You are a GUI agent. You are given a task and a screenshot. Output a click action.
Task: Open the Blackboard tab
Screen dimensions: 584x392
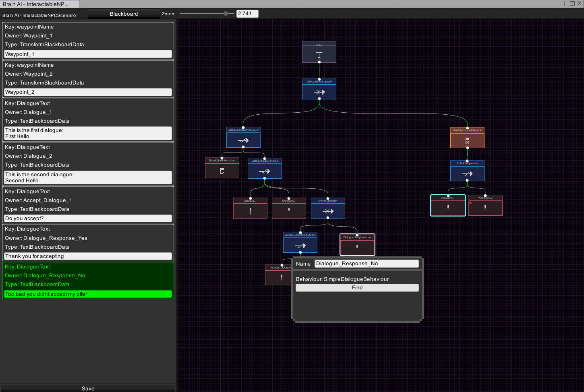(x=124, y=14)
